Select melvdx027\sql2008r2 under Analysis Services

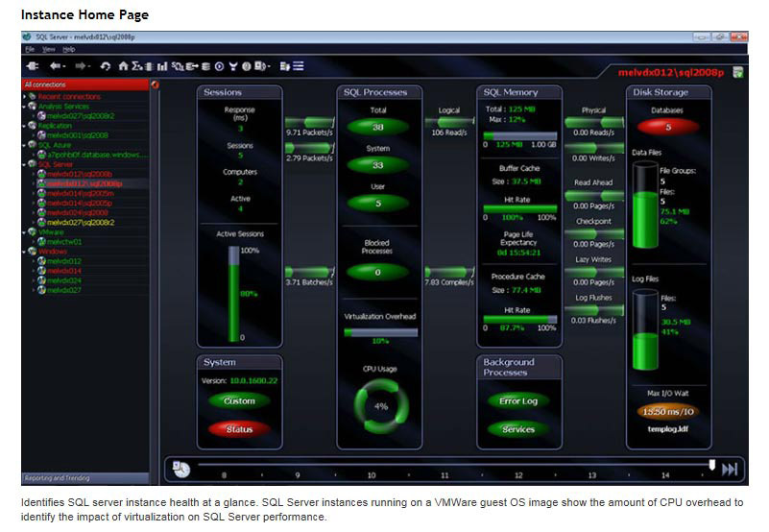click(x=81, y=116)
